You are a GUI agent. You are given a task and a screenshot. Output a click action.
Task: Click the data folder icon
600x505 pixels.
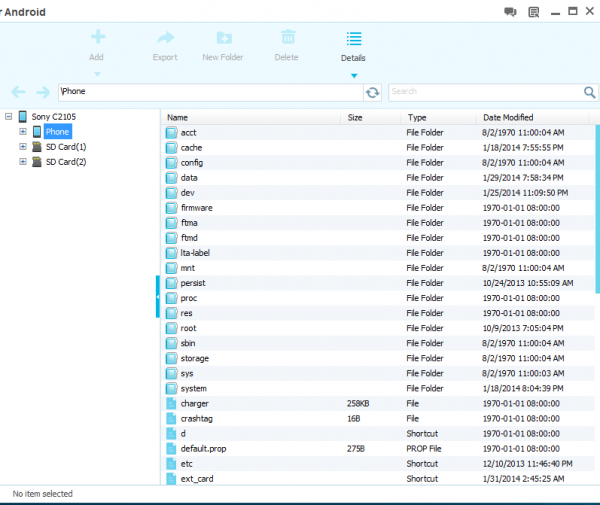[171, 178]
